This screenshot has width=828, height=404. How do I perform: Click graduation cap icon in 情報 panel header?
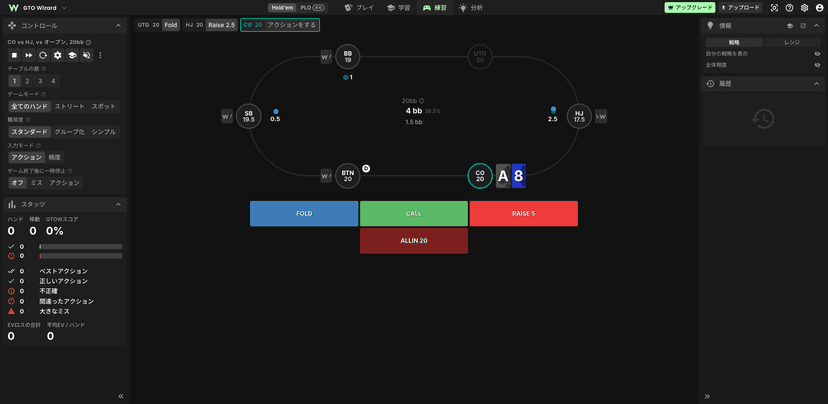coord(790,25)
